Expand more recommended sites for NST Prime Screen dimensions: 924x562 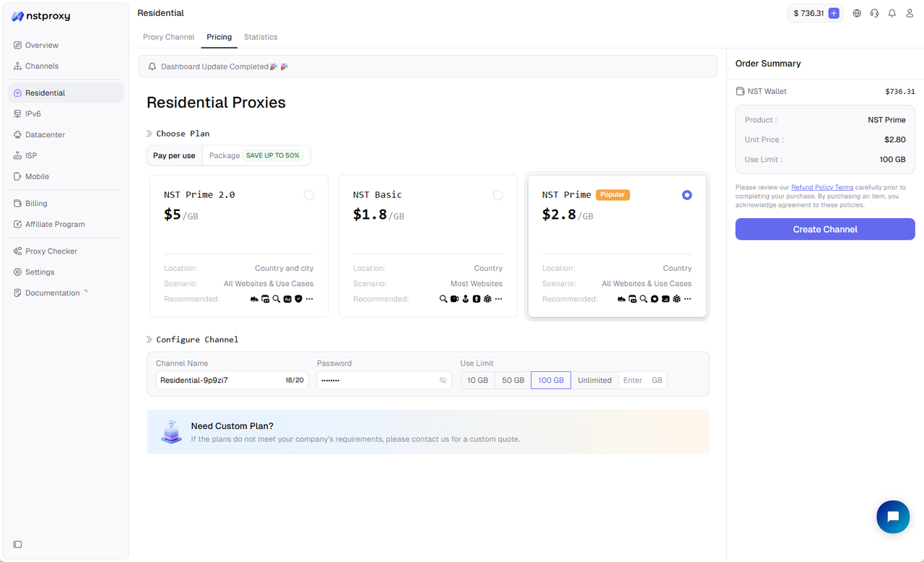687,298
